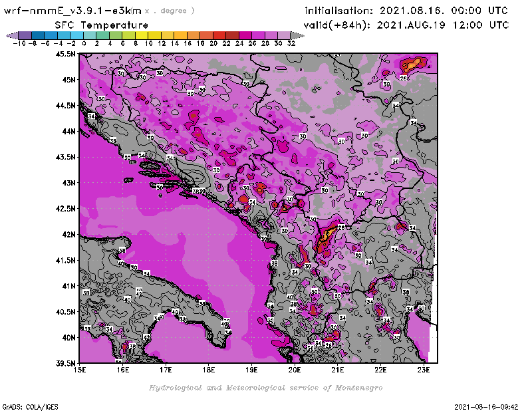Click the 19E longitude axis label
Screen dimensions: 532x411
click(252, 370)
